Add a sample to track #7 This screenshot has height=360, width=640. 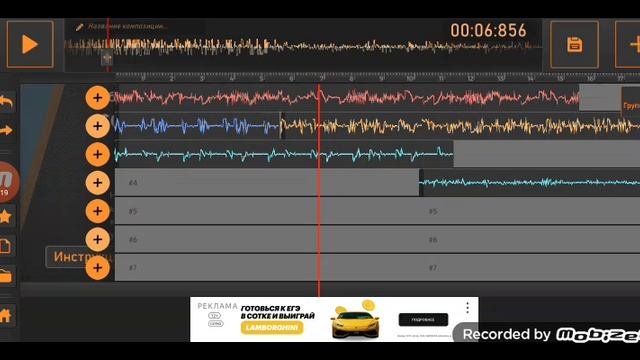(98, 268)
